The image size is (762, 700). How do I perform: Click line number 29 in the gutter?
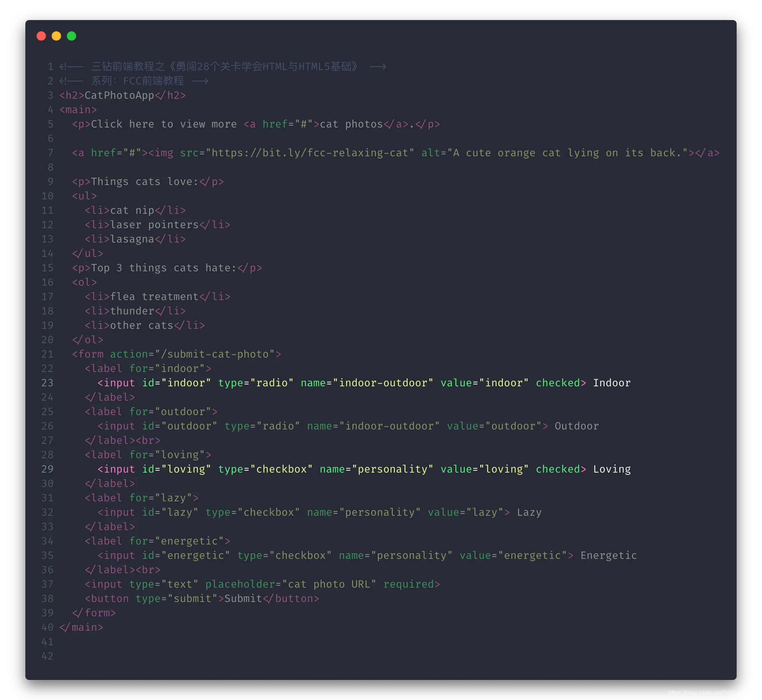coord(47,469)
